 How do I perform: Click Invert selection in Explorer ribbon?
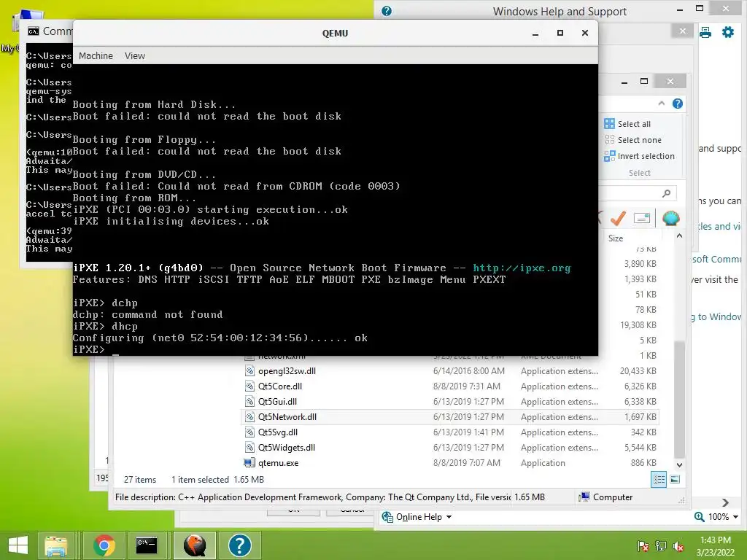pos(639,156)
